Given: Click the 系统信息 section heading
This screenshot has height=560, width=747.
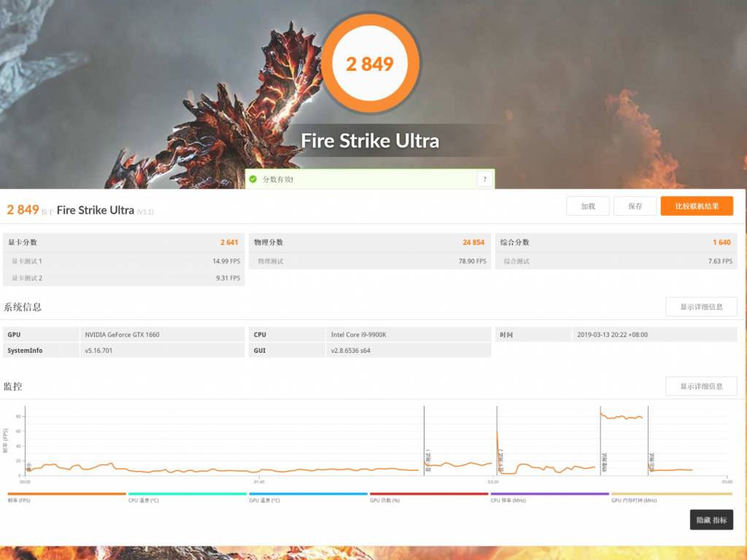Looking at the screenshot, I should point(23,307).
